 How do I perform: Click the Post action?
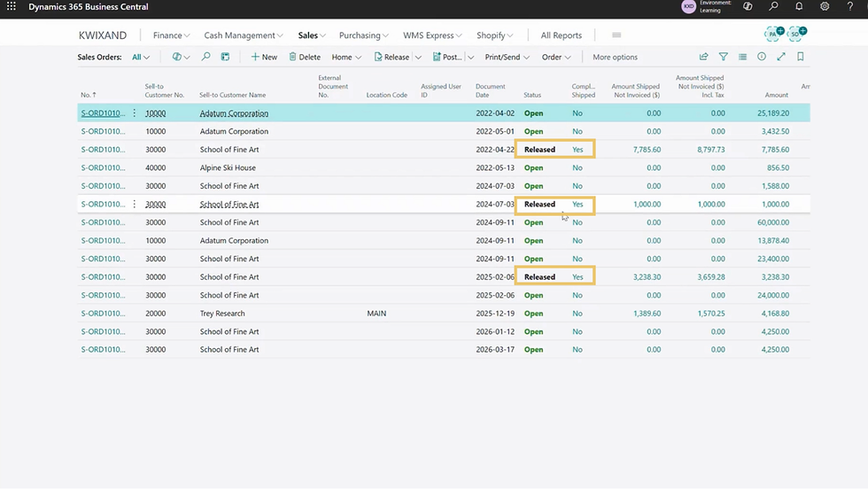coord(447,57)
